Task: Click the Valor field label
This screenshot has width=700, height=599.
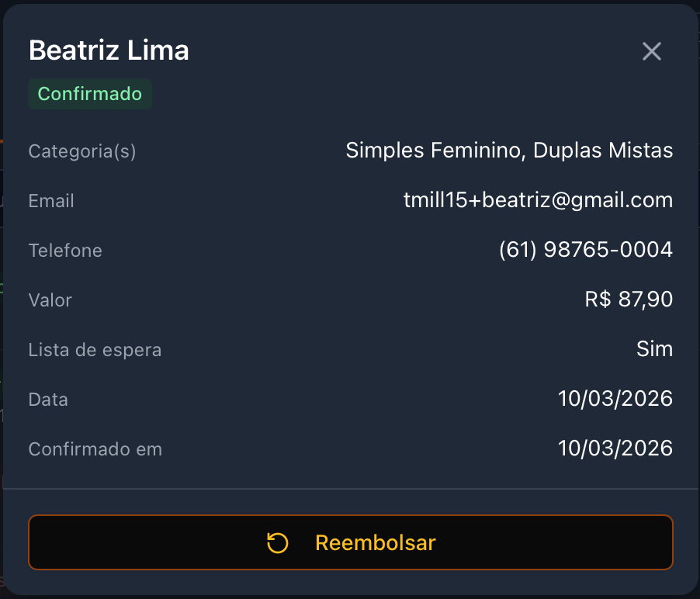Action: (50, 299)
